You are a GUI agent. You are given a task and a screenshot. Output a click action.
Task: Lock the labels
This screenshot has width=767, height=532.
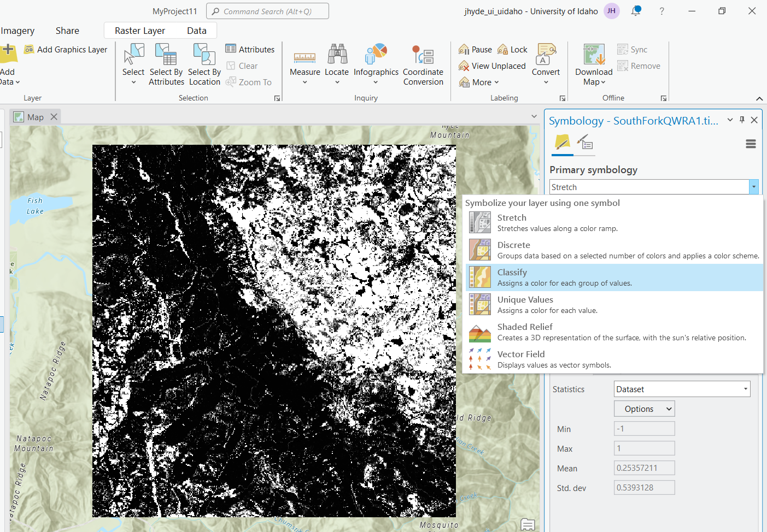[x=512, y=49]
